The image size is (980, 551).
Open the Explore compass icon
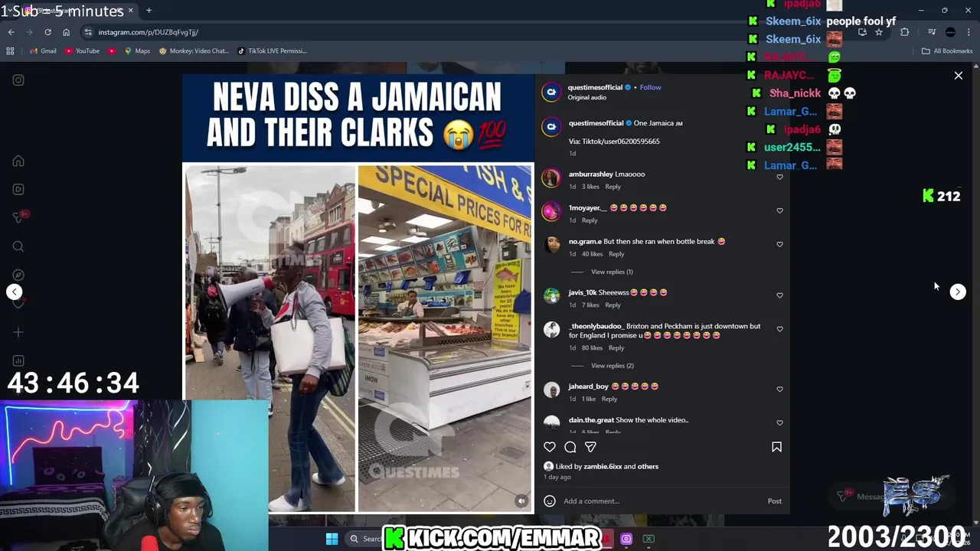18,275
